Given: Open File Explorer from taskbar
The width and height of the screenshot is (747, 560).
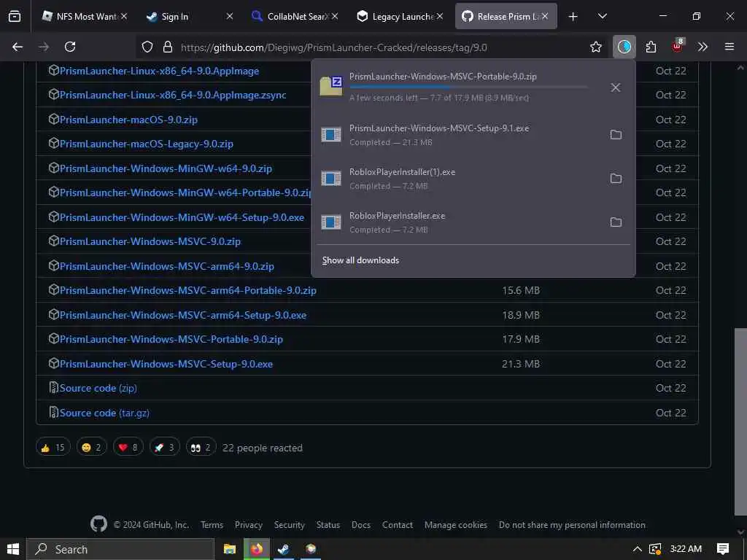Looking at the screenshot, I should (230, 549).
